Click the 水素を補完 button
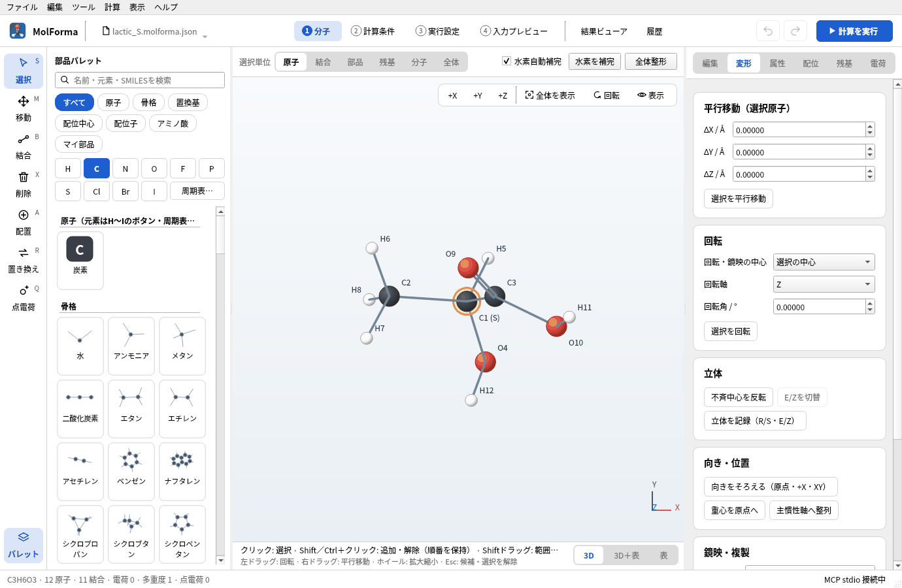The image size is (902, 588). coord(595,61)
